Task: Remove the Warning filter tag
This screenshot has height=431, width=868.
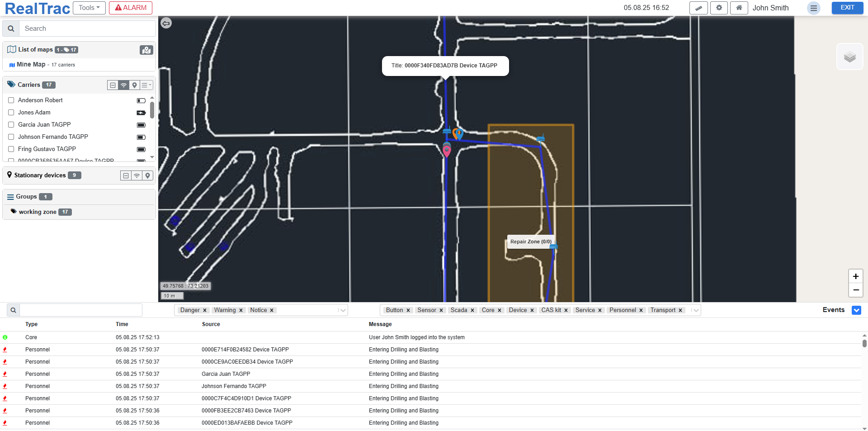Action: 241,310
